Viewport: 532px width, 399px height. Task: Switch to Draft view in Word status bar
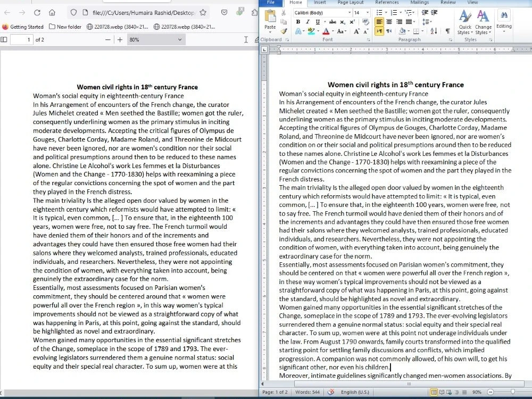coord(464,392)
